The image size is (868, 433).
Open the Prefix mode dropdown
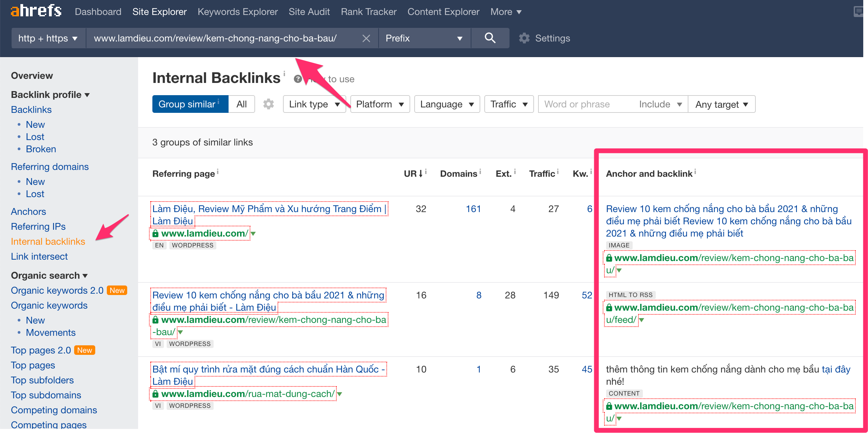(424, 38)
